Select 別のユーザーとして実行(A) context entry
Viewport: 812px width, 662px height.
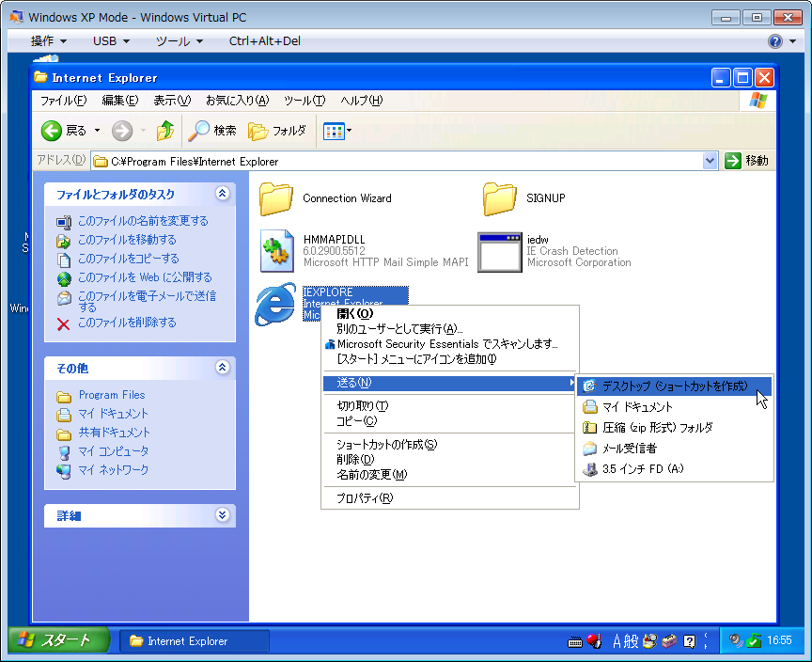pos(449,329)
